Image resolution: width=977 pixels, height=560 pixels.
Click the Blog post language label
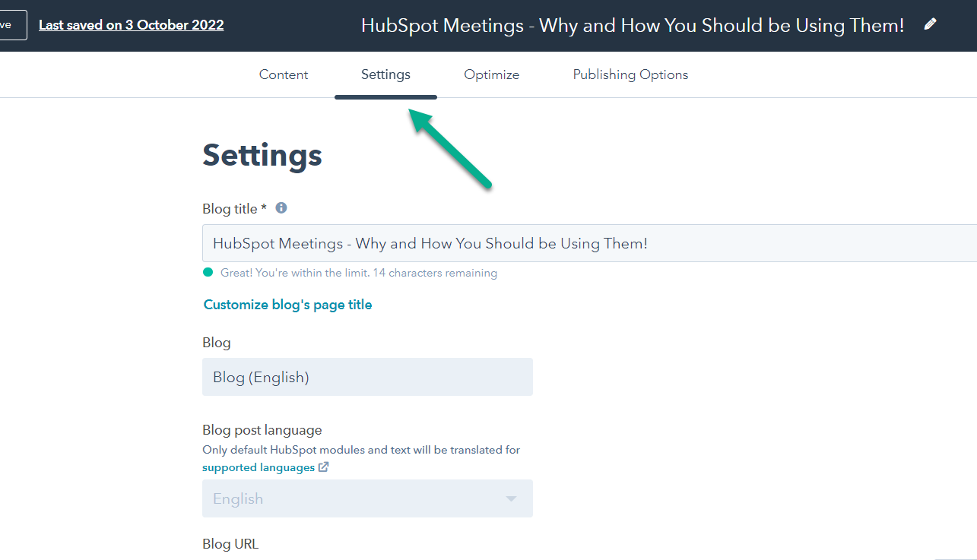click(262, 430)
